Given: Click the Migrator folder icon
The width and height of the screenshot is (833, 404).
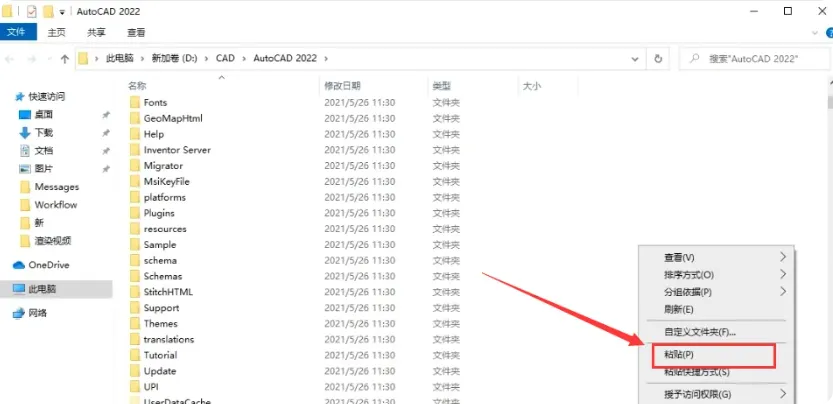Looking at the screenshot, I should click(135, 166).
